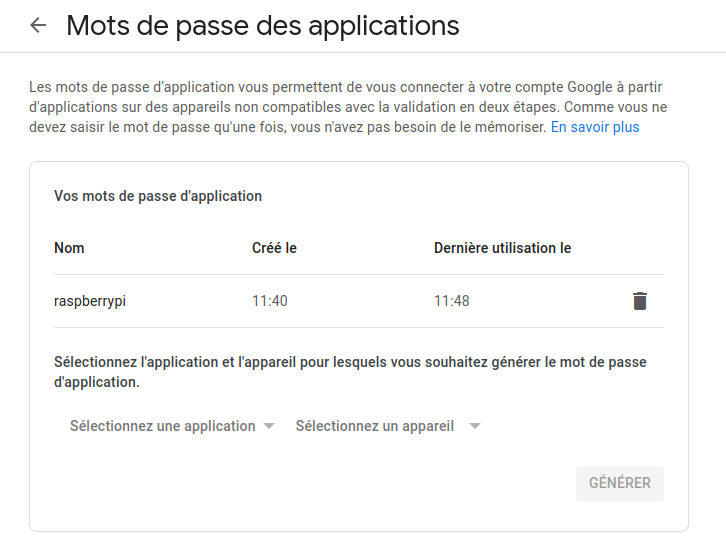Click the 11:48 last-used time
Viewport: 726px width, 547px height.
pos(452,301)
